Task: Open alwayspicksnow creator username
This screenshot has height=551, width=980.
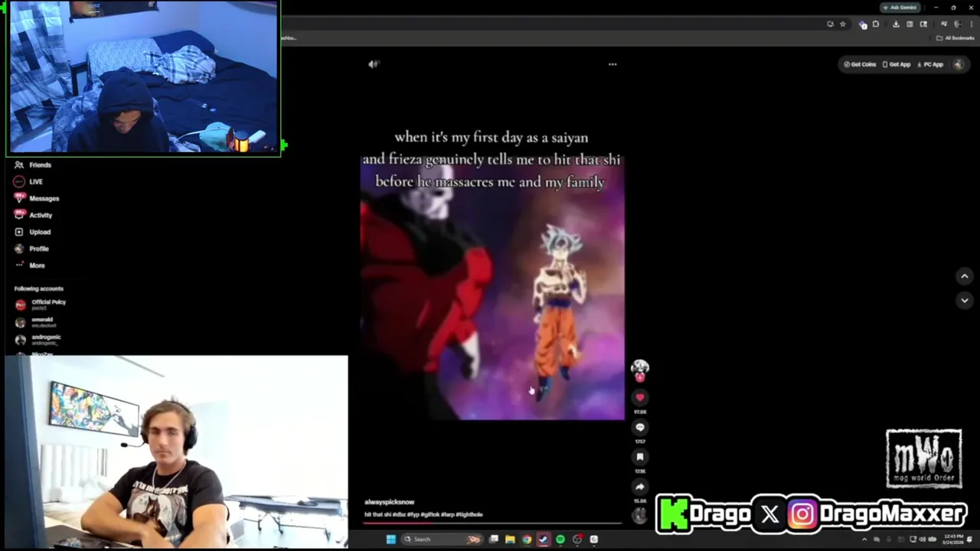Action: tap(389, 502)
